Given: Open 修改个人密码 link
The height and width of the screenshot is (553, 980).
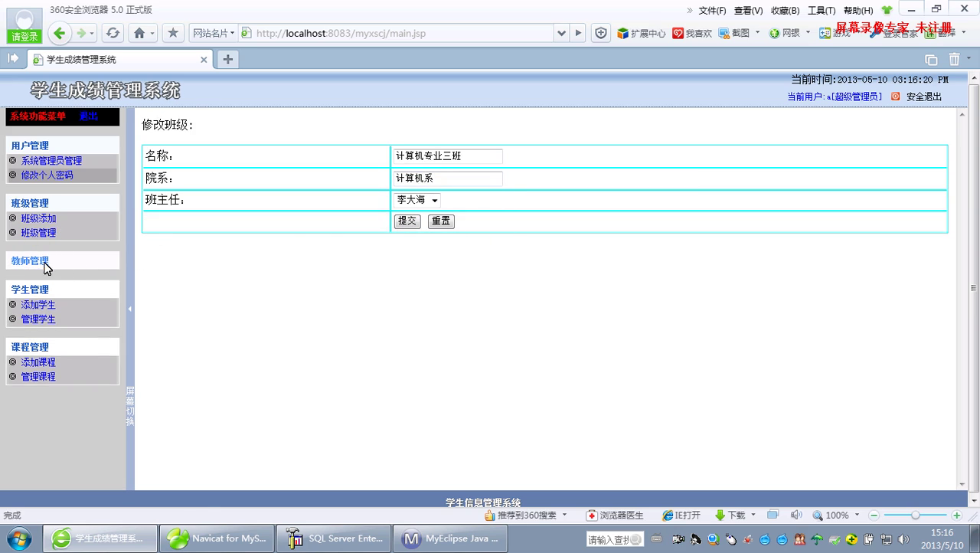Looking at the screenshot, I should tap(47, 175).
